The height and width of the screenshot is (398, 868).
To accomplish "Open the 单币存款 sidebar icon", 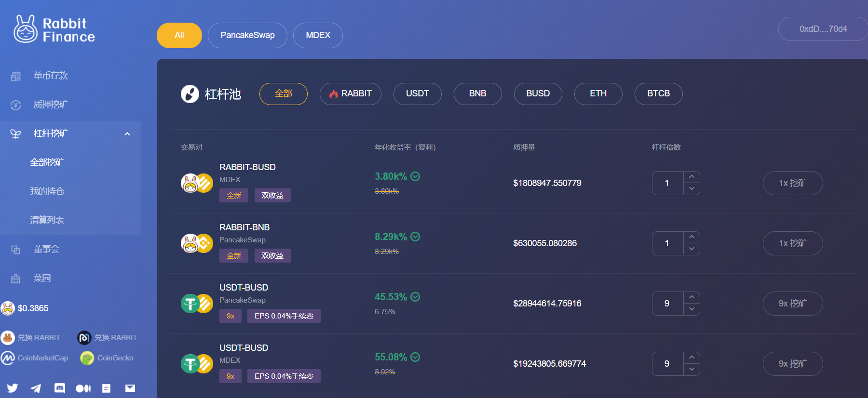I will [16, 76].
